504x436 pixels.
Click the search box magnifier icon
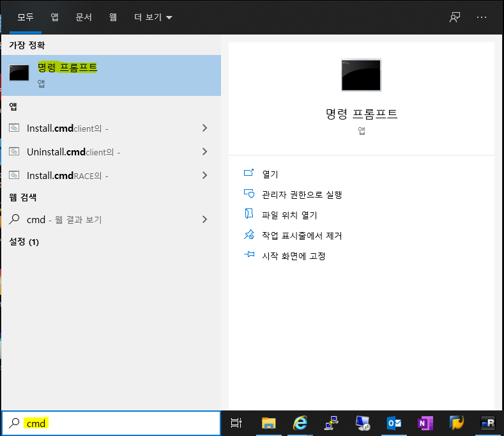[14, 423]
